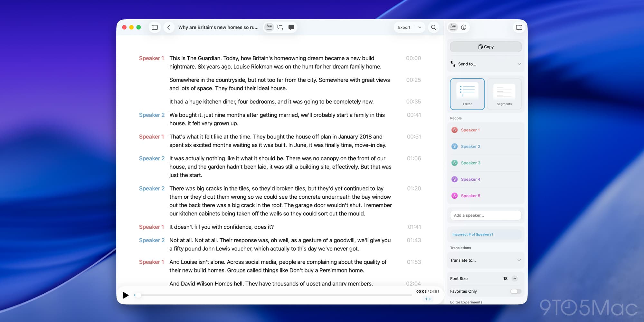This screenshot has height=322, width=644.
Task: Click Speaker 1 label beside 'It doesn't fill you'
Action: (x=151, y=227)
